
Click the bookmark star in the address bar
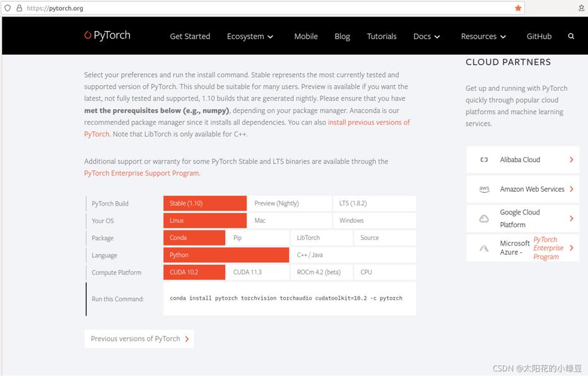(518, 8)
